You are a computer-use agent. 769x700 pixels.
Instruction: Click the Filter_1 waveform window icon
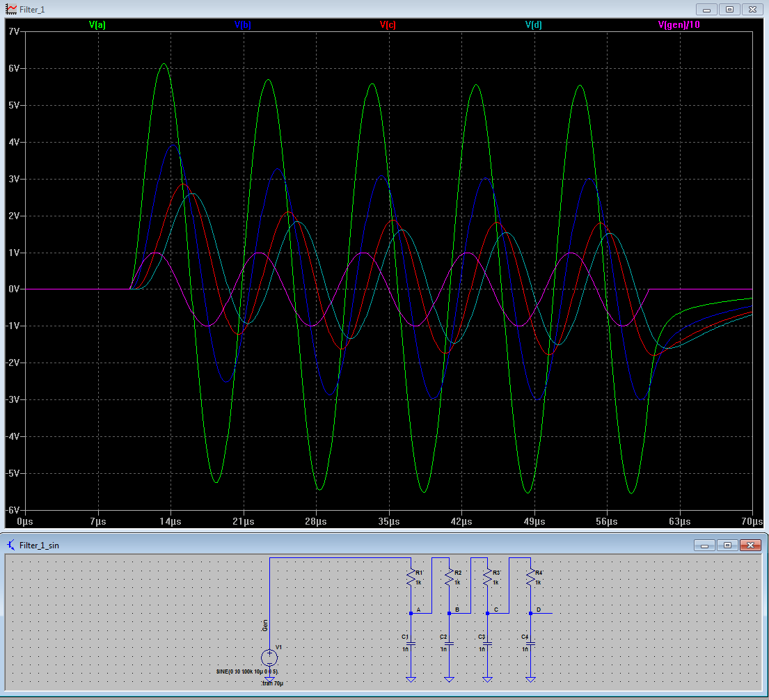(11, 10)
